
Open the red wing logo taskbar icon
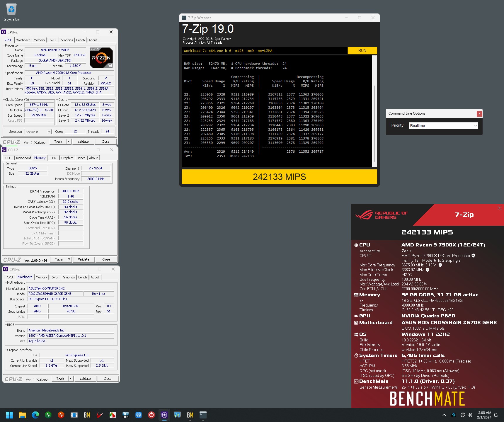coord(100,415)
